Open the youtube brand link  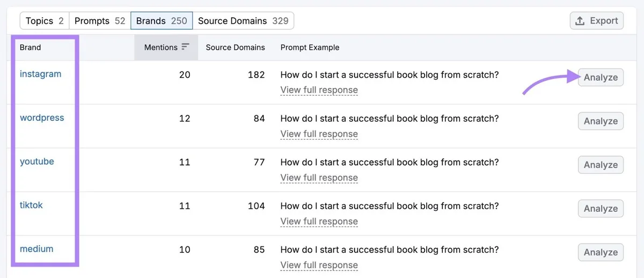(x=37, y=162)
